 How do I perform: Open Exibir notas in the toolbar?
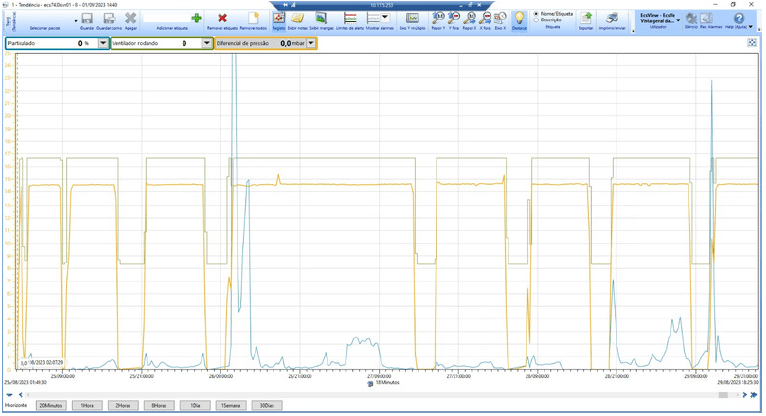[x=299, y=18]
